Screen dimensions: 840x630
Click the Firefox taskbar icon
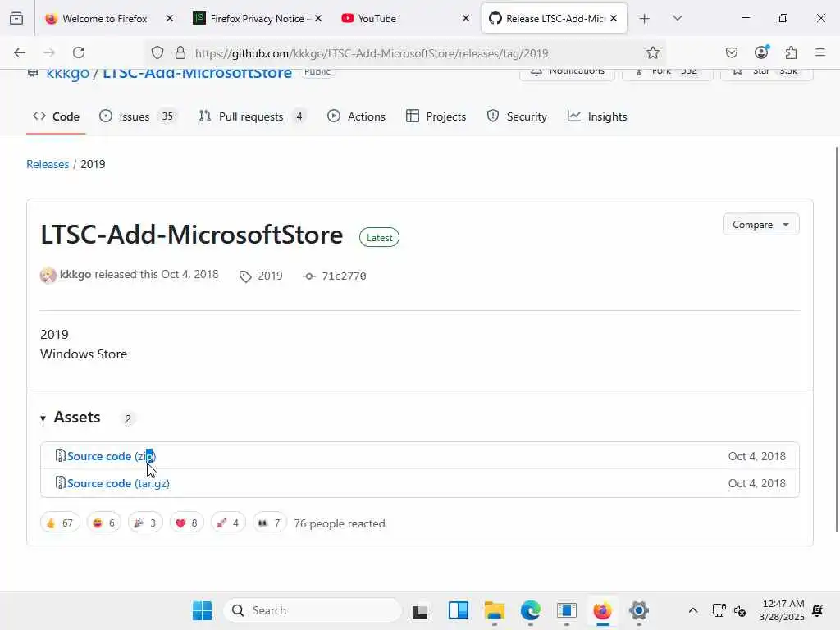click(602, 610)
